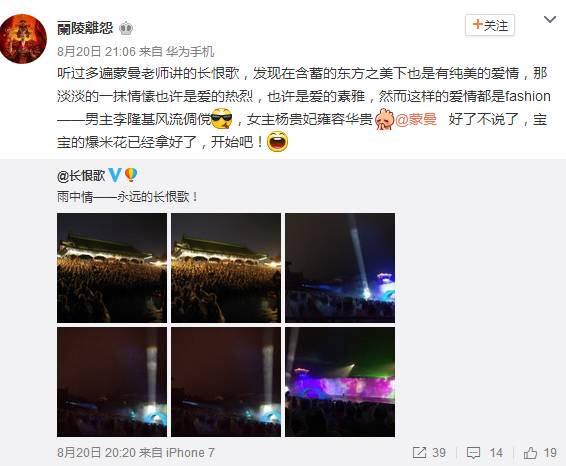Click the repost share icon
Screen dimensions: 566x466
tap(419, 453)
